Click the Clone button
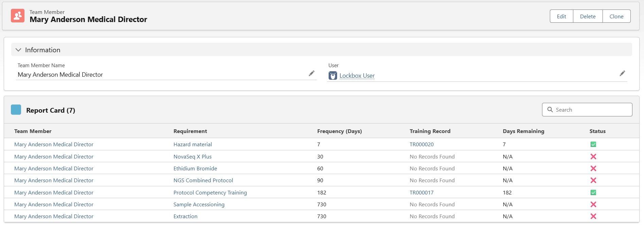This screenshot has height=226, width=644. pyautogui.click(x=616, y=16)
